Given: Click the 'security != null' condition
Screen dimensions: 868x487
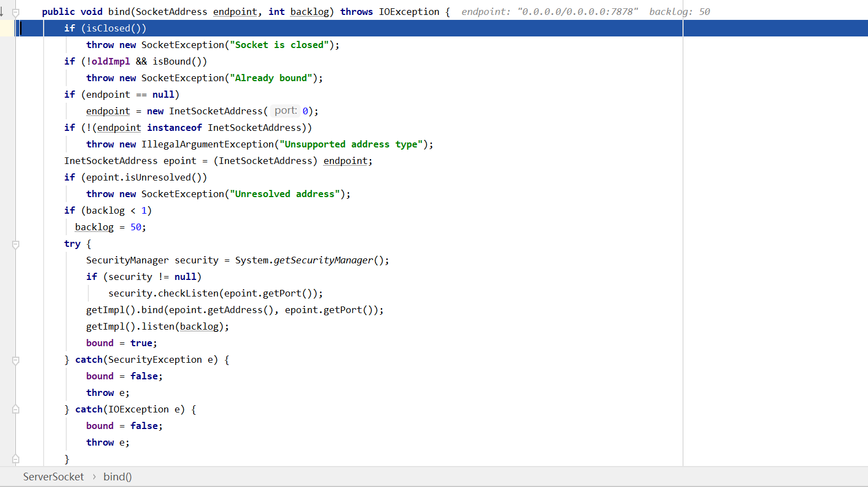Looking at the screenshot, I should tap(152, 277).
